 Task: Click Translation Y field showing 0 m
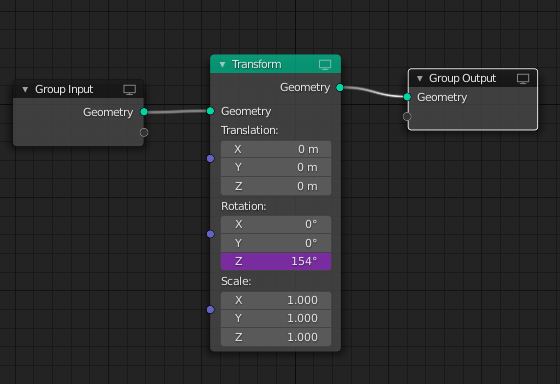pyautogui.click(x=276, y=168)
